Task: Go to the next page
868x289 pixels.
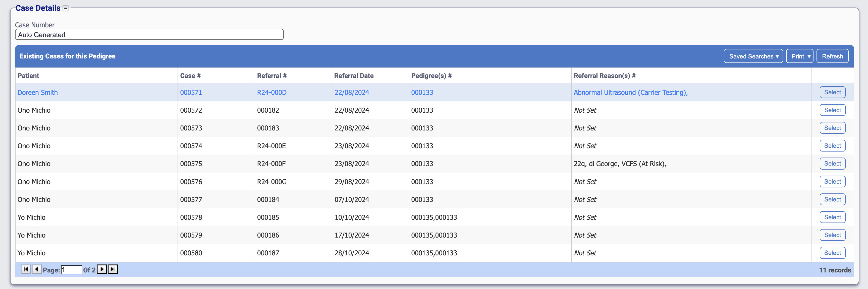Action: [x=102, y=269]
